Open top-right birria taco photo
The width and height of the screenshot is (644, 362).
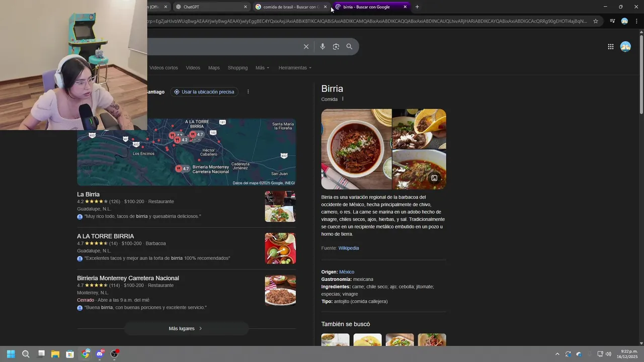(419, 129)
